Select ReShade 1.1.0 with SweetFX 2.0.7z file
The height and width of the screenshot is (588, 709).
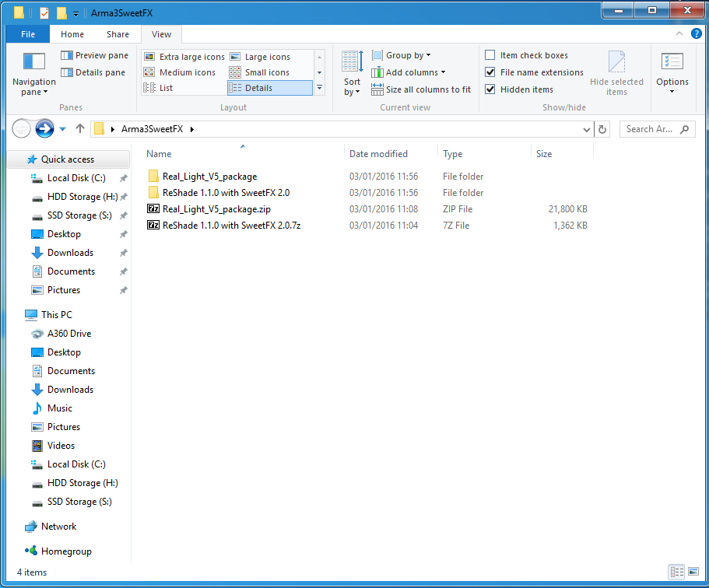231,226
